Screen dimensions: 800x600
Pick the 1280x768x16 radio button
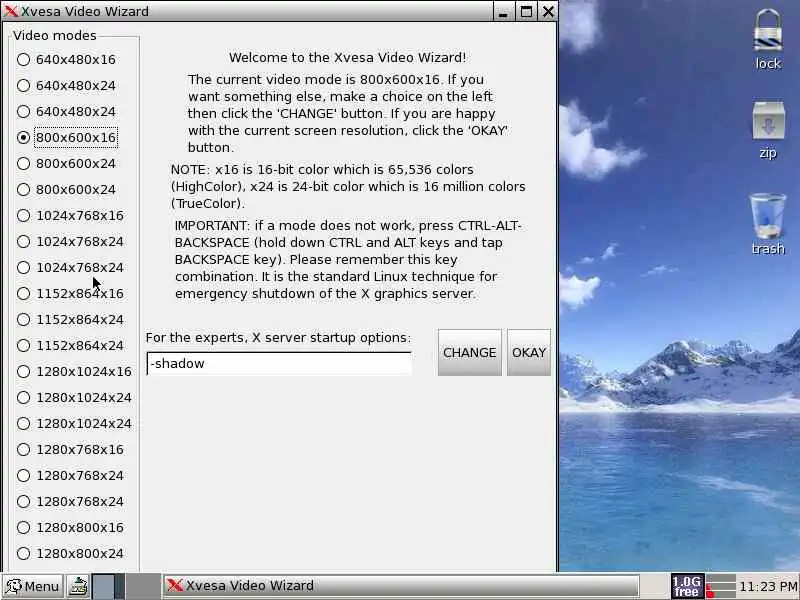click(70, 449)
